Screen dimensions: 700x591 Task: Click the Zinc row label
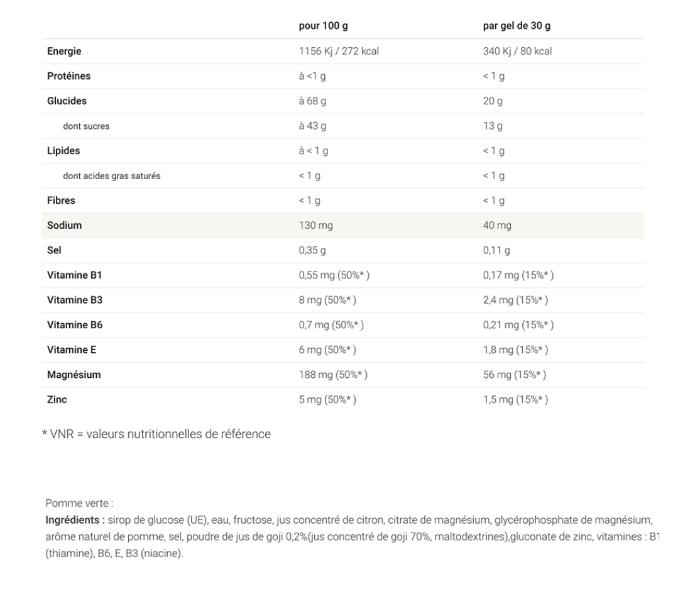tap(57, 399)
